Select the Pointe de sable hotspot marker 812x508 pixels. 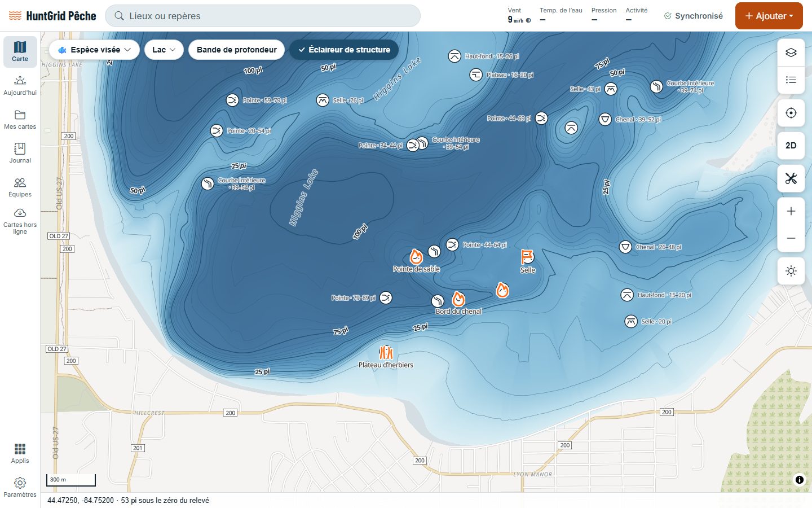point(416,257)
